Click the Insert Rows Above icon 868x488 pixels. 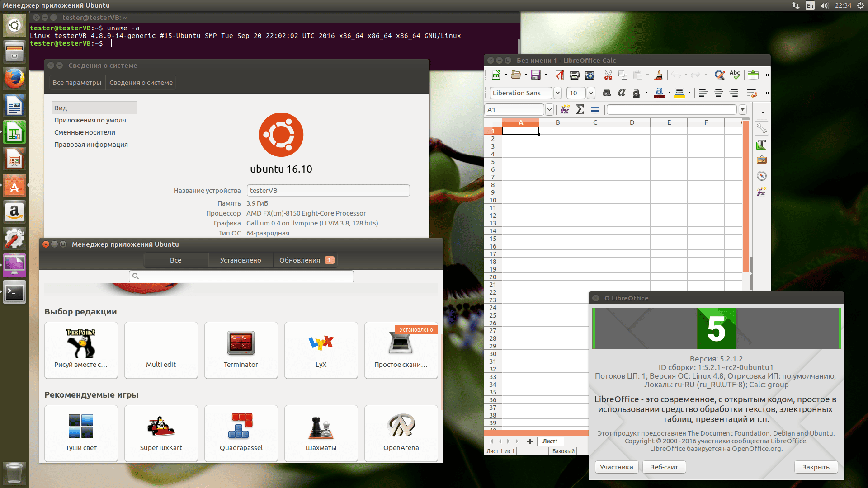pyautogui.click(x=753, y=75)
